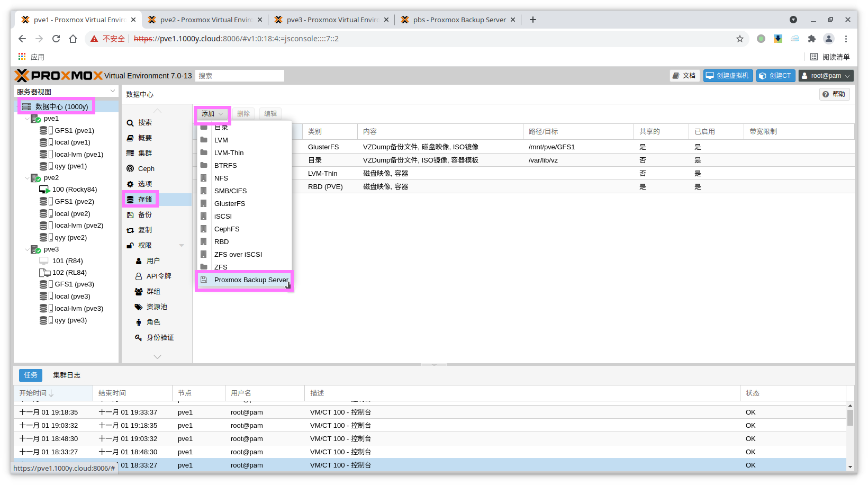Focus the search input in header
Screen dimensions: 868x485
point(239,76)
